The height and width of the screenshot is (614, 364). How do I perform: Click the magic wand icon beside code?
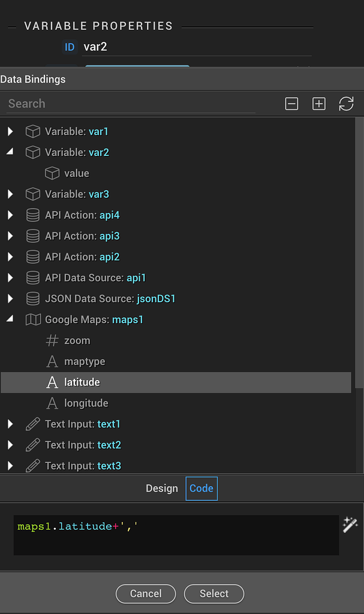tap(350, 525)
